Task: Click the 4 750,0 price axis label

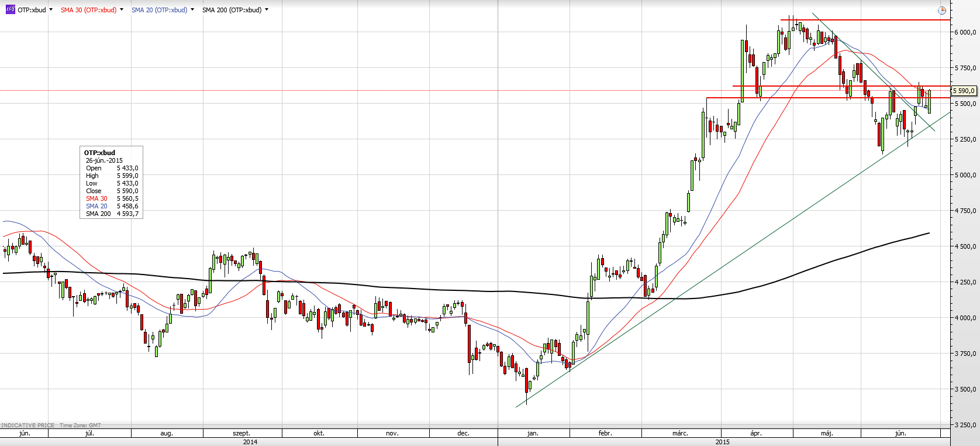Action: pos(965,211)
